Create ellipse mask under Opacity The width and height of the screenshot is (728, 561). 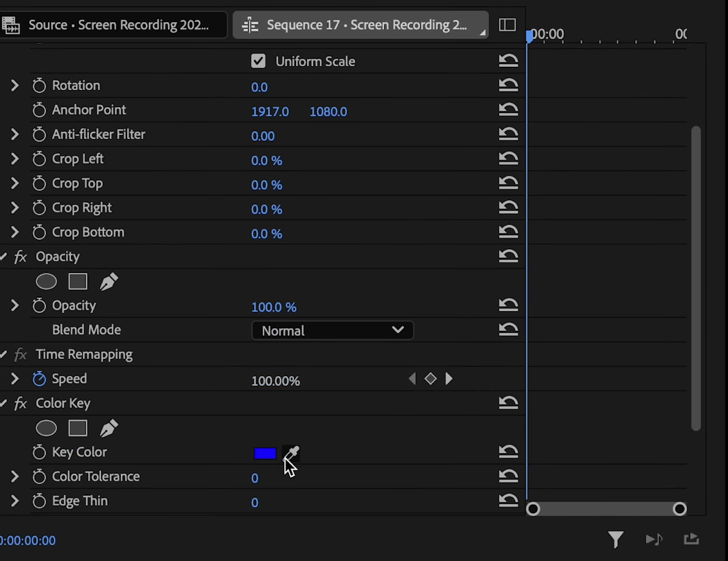pos(47,282)
